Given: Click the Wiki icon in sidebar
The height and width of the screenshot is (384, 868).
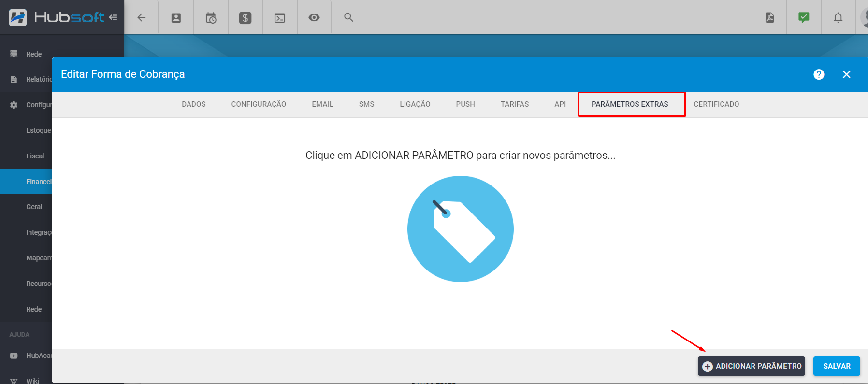Looking at the screenshot, I should (14, 381).
